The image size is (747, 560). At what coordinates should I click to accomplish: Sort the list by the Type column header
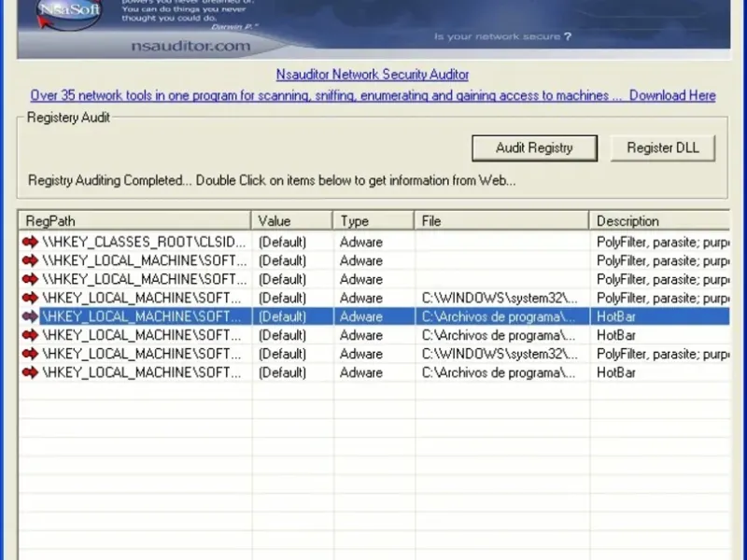point(373,221)
